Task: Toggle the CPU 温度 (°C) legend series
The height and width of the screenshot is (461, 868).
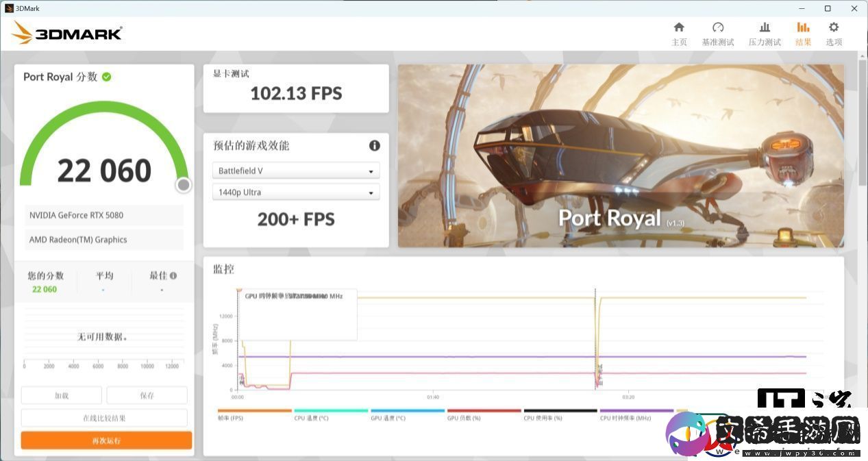Action: click(332, 414)
